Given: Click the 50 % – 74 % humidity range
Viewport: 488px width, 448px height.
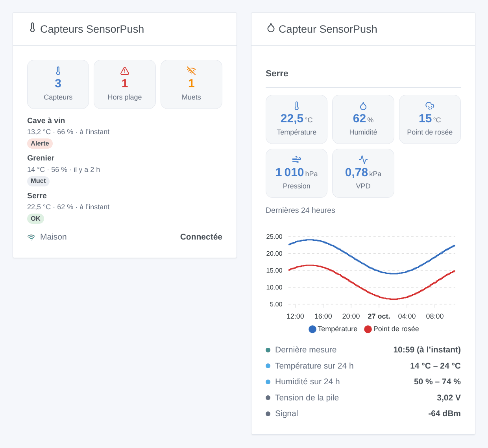Looking at the screenshot, I should coord(437,382).
